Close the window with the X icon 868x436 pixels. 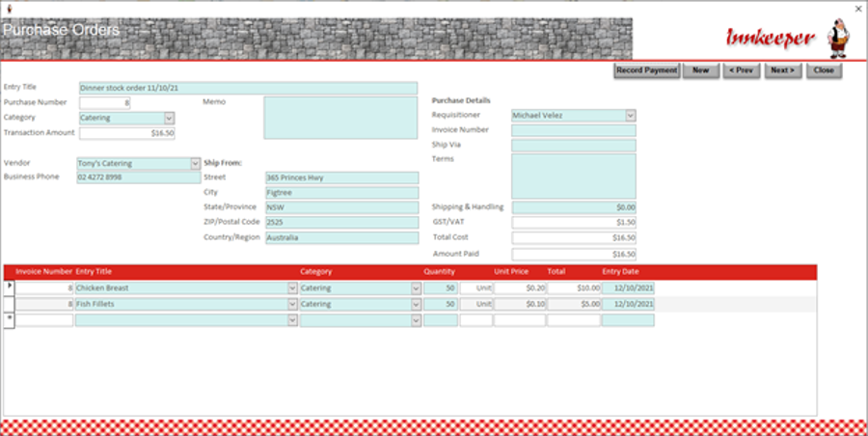tap(858, 9)
